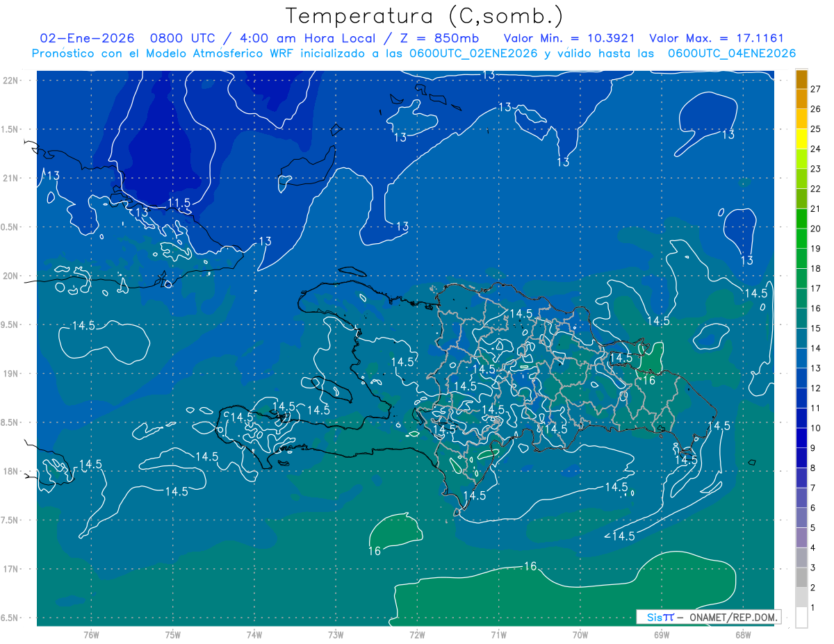Click the '25' color scale label
Screen dimensions: 834x644
pyautogui.click(x=816, y=129)
